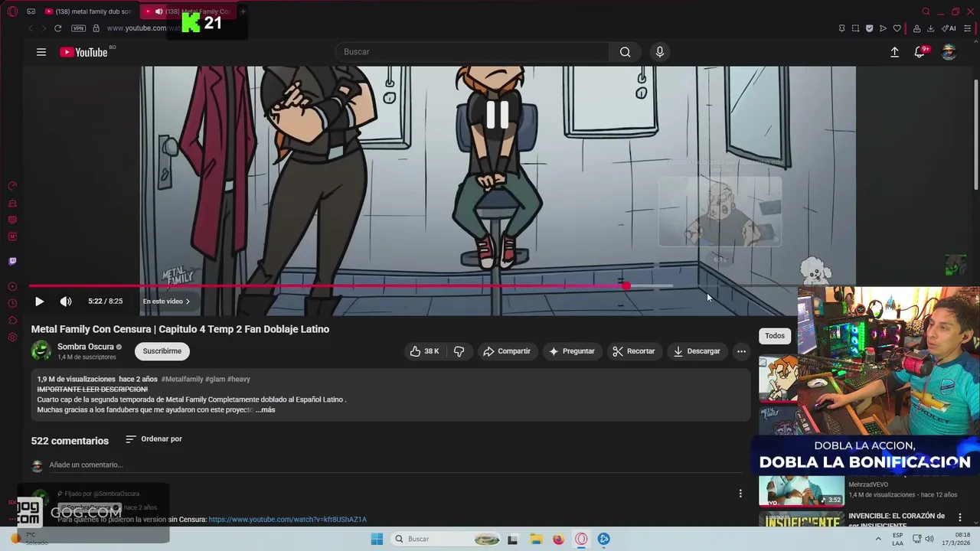This screenshot has height=551, width=980.
Task: Open the Opera GX main menu logo
Action: (x=12, y=11)
